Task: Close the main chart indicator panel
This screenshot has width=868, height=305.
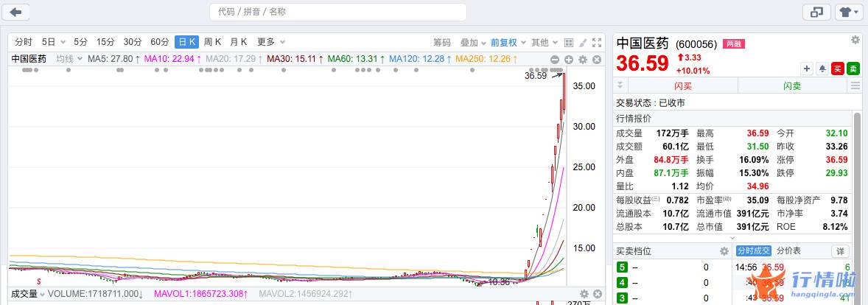Action: coord(597,60)
